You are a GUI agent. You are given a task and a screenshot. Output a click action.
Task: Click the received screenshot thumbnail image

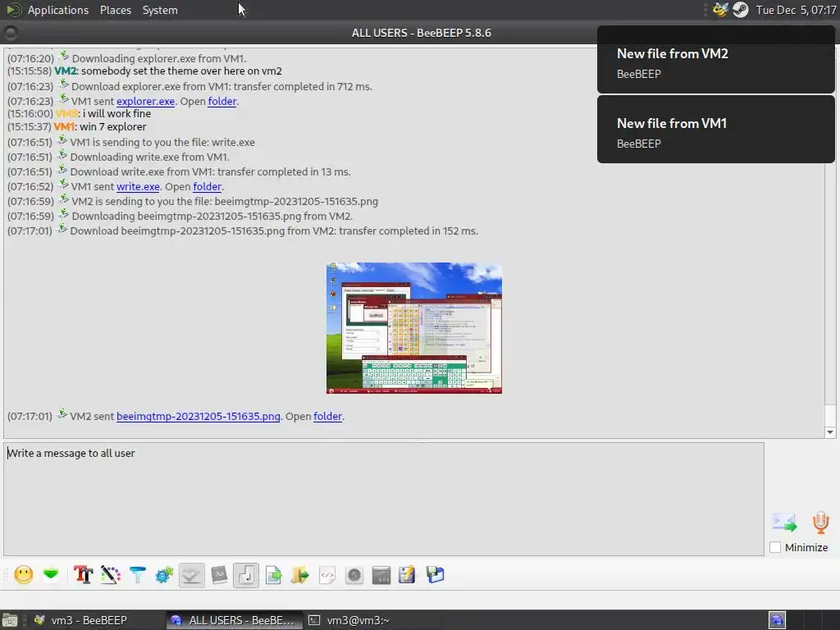[x=414, y=328]
